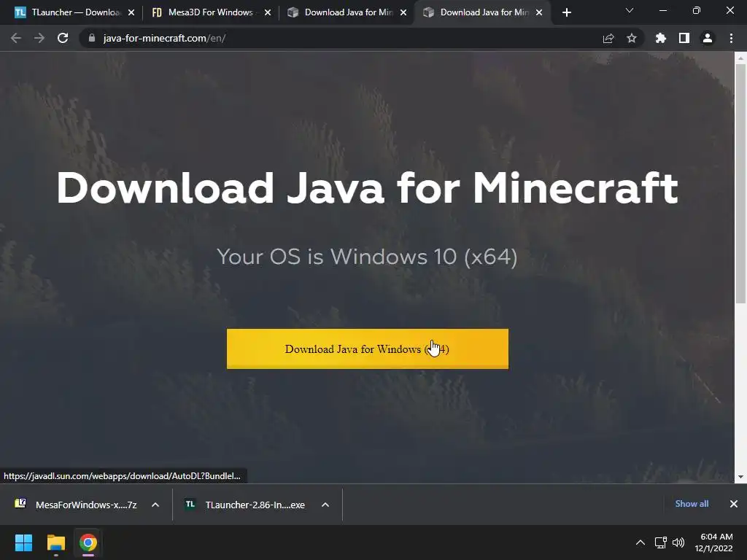Click the browser back arrow
Viewport: 747px width, 560px height.
[x=16, y=38]
